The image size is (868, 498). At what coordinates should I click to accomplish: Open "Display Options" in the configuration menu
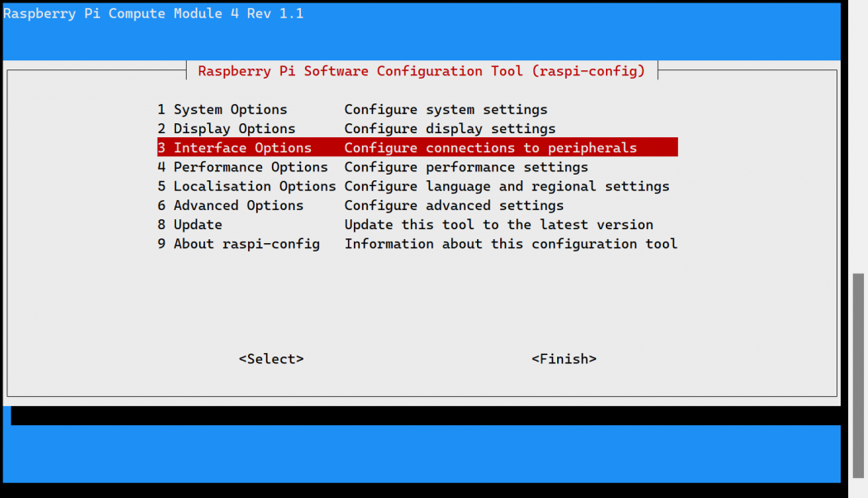pos(234,128)
